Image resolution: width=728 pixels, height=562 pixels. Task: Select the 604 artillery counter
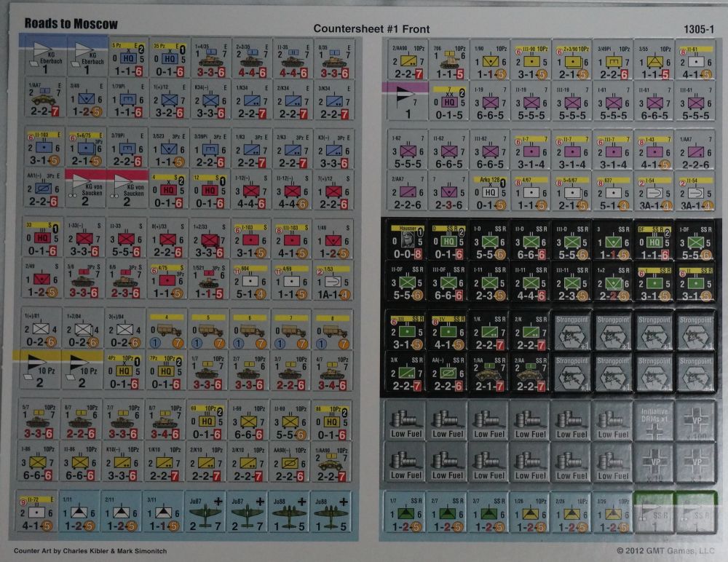point(250,280)
